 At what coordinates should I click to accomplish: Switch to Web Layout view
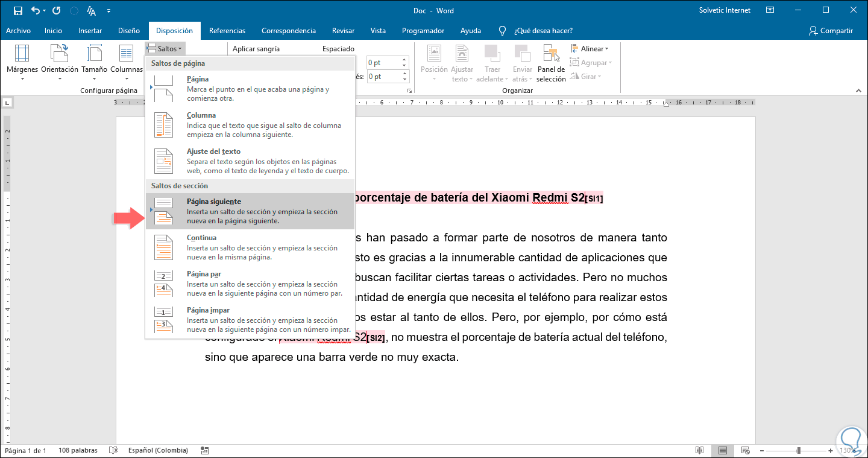tap(745, 450)
